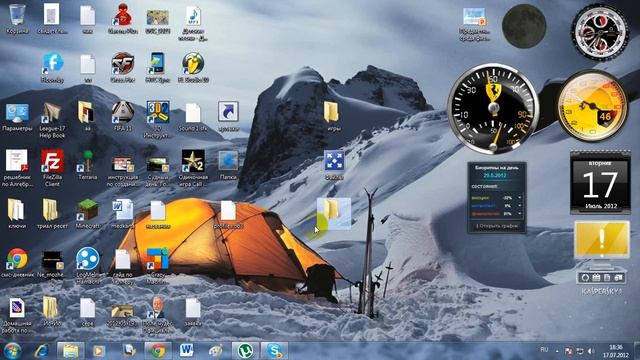Open Windows Media Player from taskbar

[x=98, y=351]
